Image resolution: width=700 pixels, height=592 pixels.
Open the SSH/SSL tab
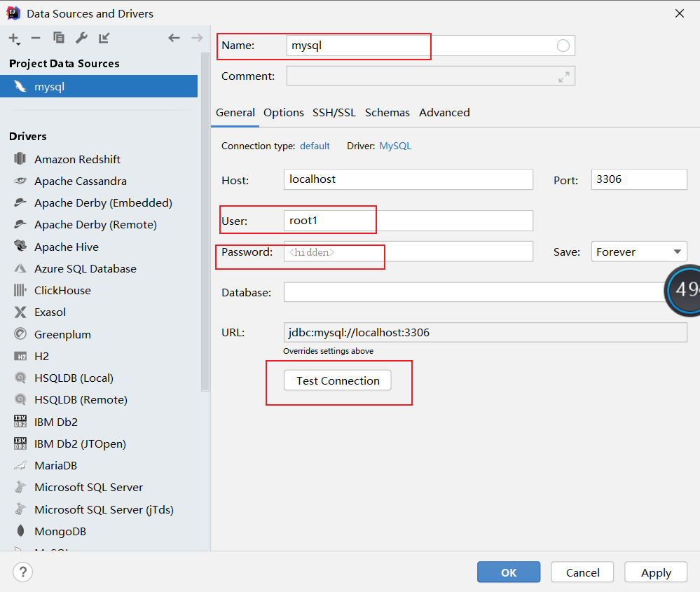[334, 113]
